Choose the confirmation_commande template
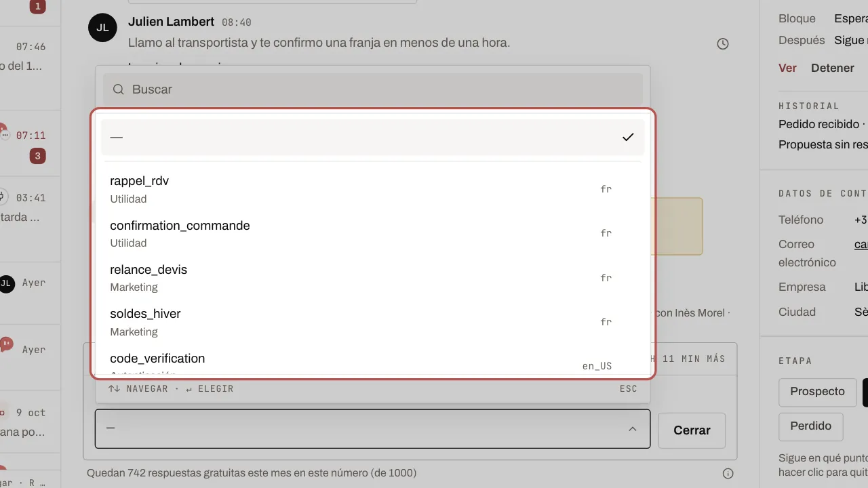Screen dimensions: 868x488 point(373,233)
